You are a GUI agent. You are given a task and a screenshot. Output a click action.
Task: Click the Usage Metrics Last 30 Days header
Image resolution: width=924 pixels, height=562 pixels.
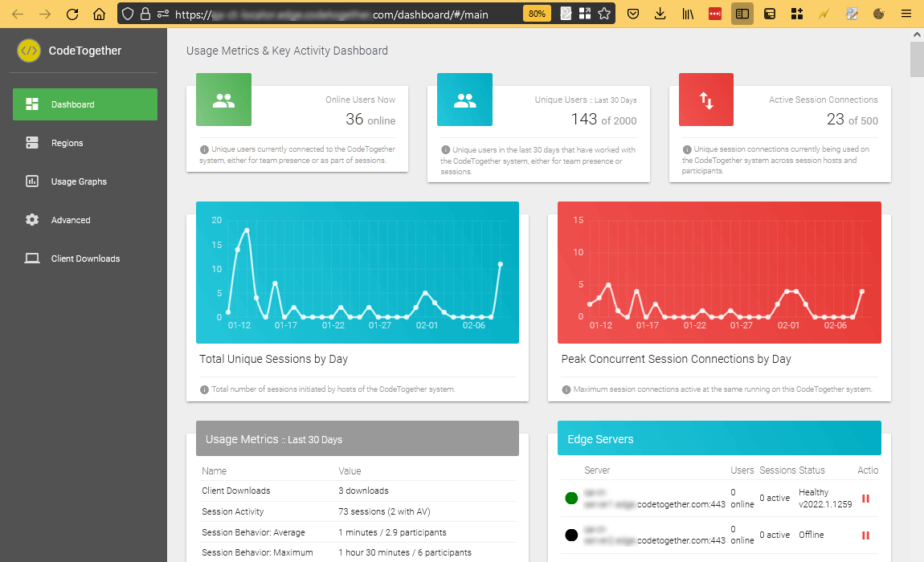[358, 438]
